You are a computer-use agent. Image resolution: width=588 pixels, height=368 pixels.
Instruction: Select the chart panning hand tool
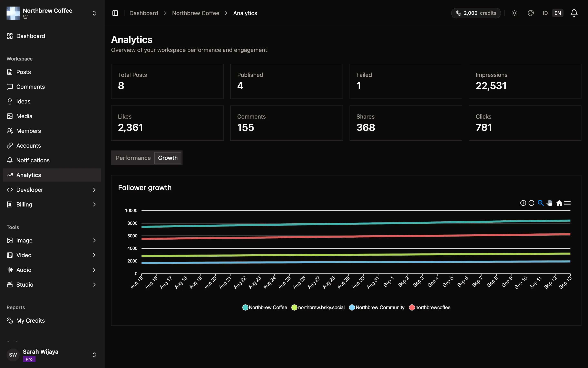[550, 203]
